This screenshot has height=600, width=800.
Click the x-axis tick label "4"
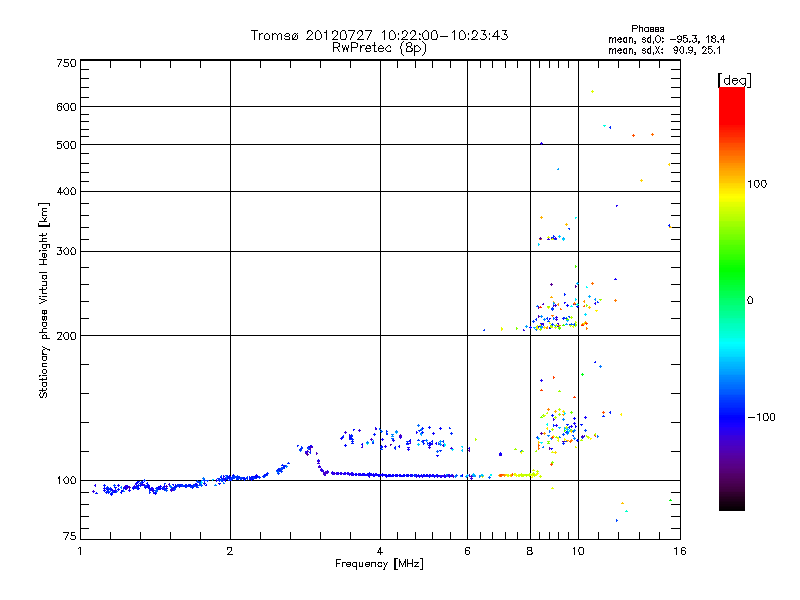(380, 551)
